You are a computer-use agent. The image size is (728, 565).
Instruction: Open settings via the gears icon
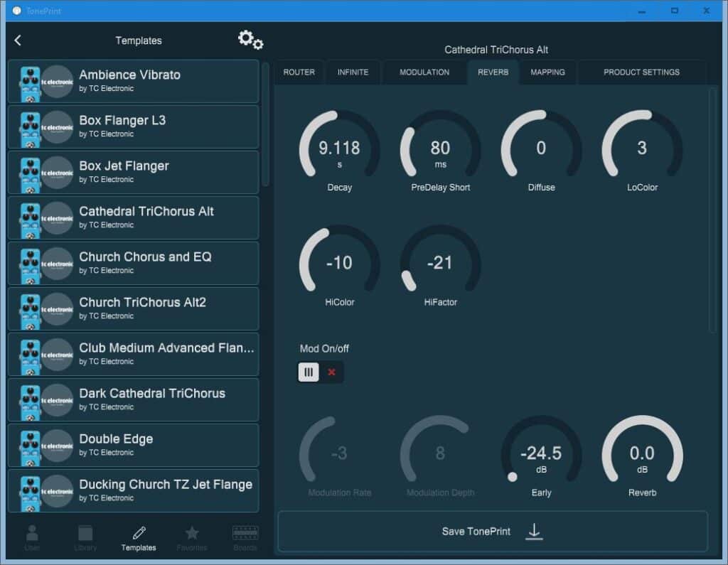click(250, 40)
